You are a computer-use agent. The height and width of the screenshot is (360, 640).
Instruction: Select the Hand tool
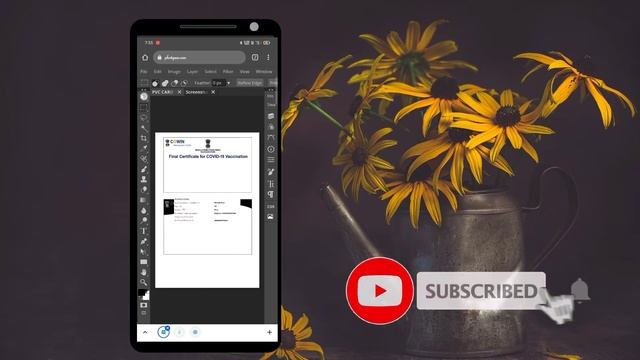pyautogui.click(x=144, y=272)
